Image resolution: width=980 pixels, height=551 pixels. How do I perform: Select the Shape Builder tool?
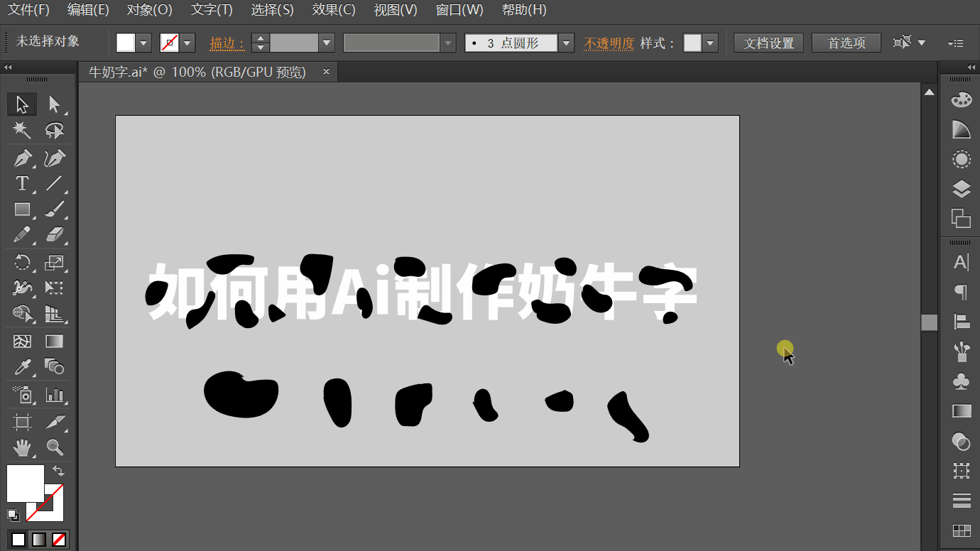point(22,314)
